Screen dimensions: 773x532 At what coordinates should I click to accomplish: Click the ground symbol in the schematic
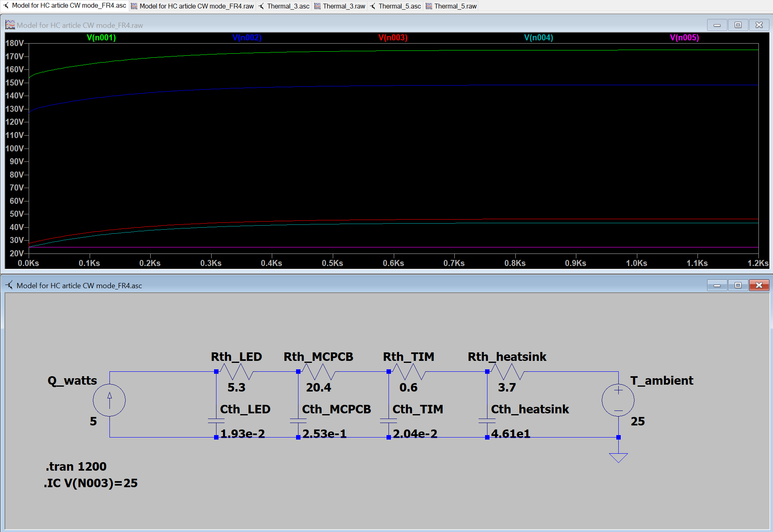(618, 457)
